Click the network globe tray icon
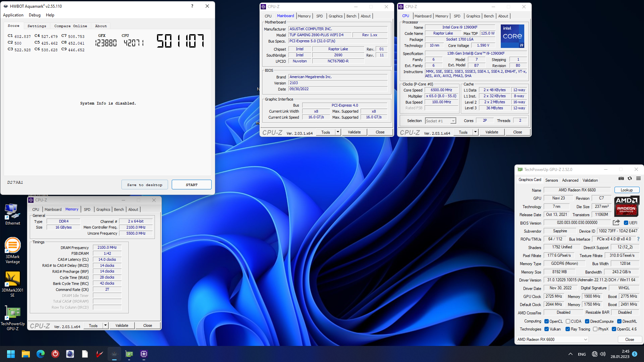 tap(595, 354)
